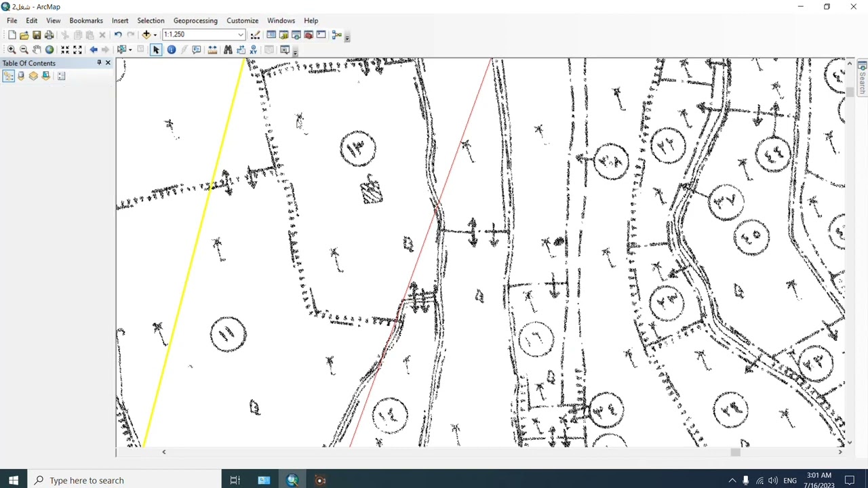Open an existing map document
This screenshot has width=868, height=488.
24,35
